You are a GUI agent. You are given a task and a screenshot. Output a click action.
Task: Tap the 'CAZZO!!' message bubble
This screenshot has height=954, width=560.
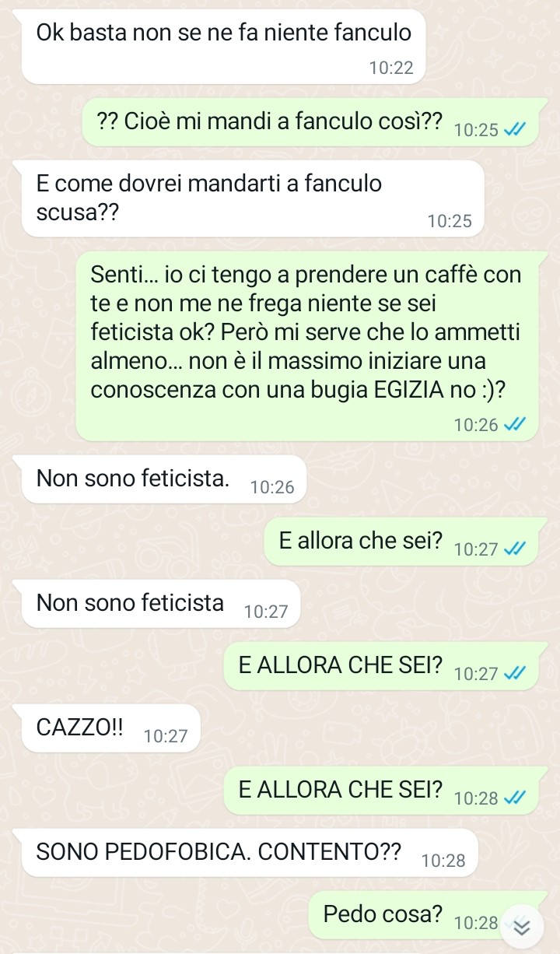[111, 728]
